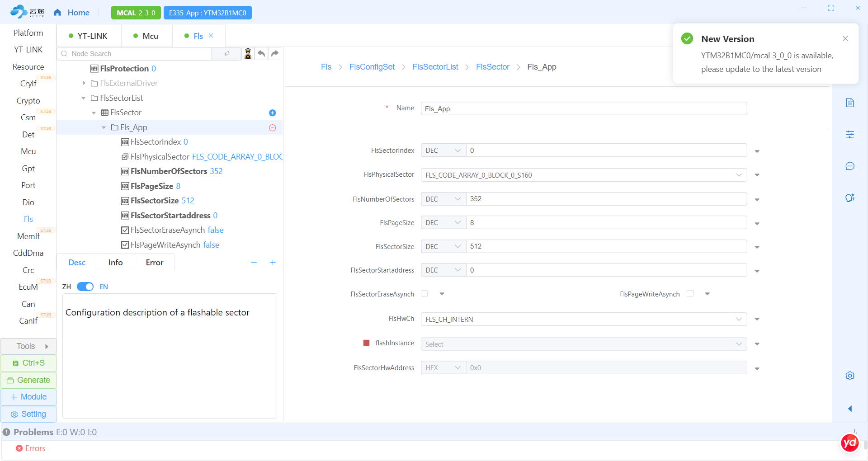Collapse the Fls_App tree node

(x=104, y=127)
